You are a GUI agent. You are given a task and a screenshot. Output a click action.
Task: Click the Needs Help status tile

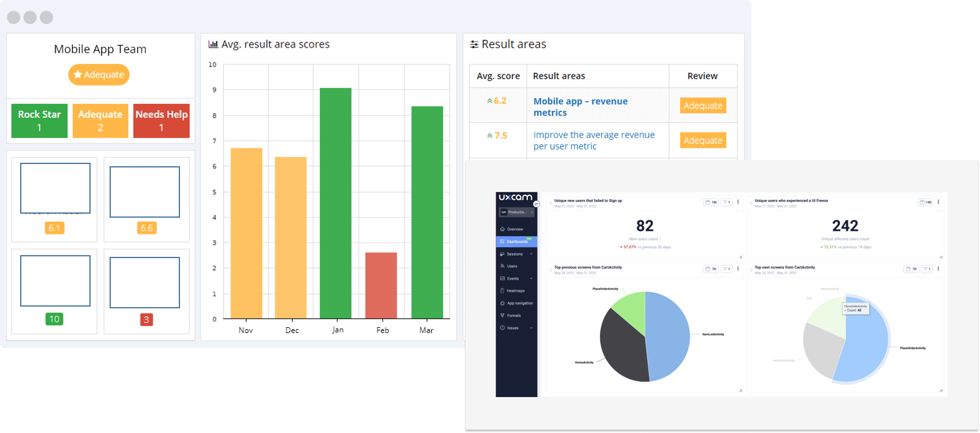(162, 121)
